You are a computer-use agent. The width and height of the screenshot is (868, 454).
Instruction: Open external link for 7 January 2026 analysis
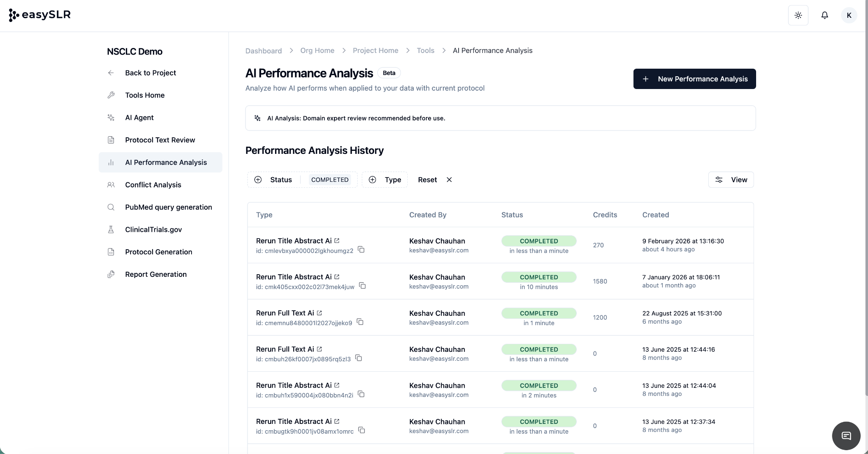tap(337, 277)
